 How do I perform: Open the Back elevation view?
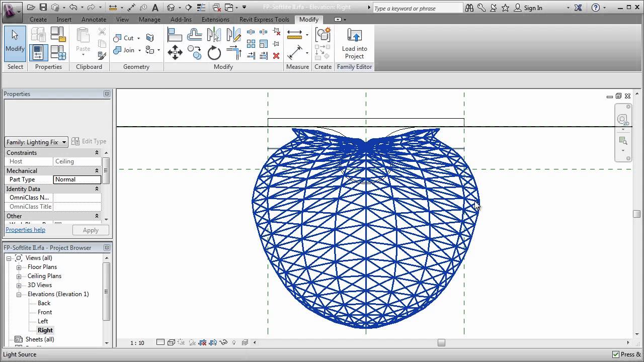[44, 303]
